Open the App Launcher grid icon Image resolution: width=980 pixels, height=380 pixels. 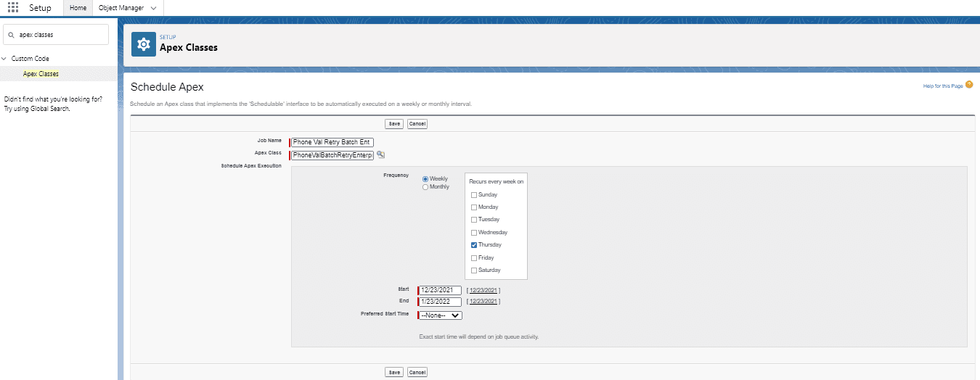[13, 8]
